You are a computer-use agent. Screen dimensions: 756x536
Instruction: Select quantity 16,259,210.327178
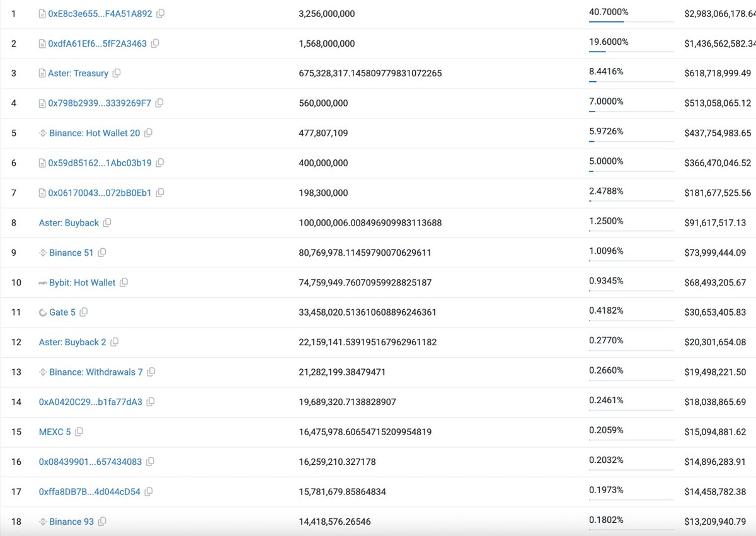(x=337, y=462)
